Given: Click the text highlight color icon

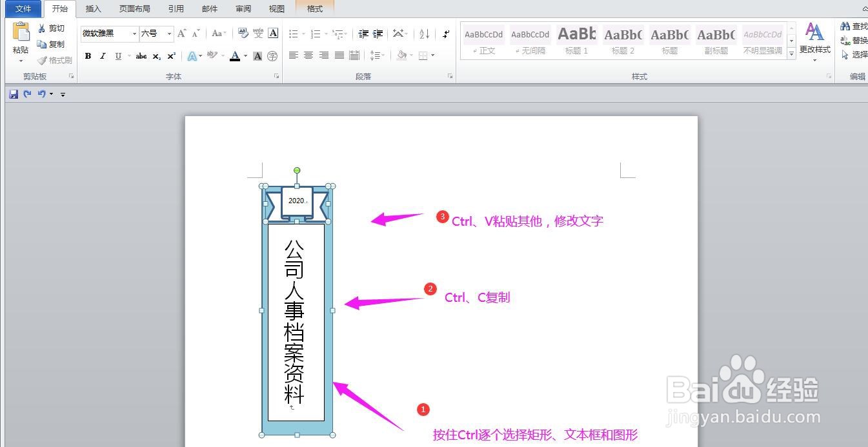Looking at the screenshot, I should pos(212,56).
